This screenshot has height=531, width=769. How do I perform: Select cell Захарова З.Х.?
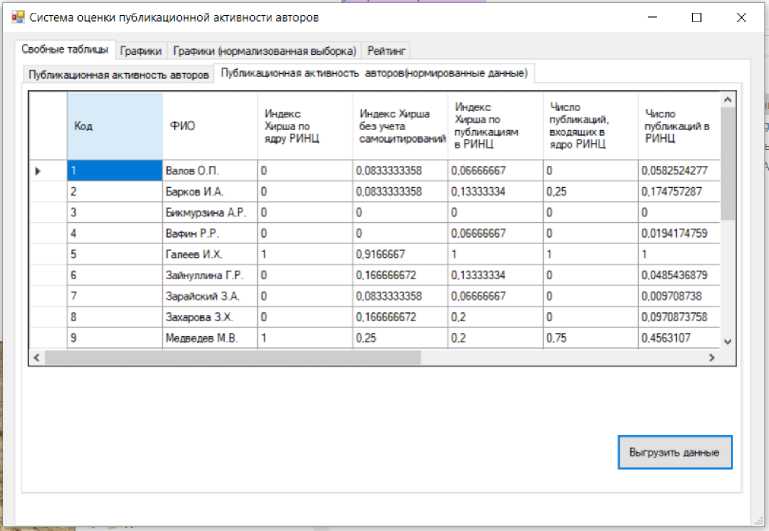click(x=210, y=317)
